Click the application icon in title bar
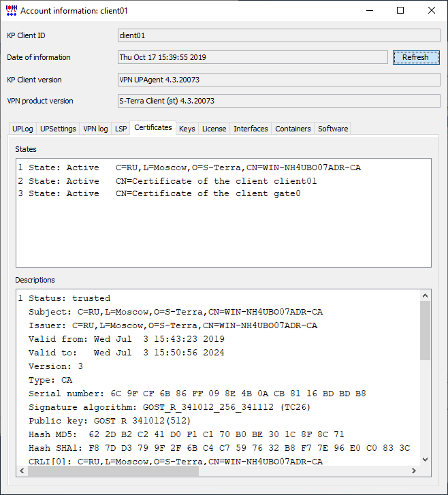448x495 pixels. point(12,10)
